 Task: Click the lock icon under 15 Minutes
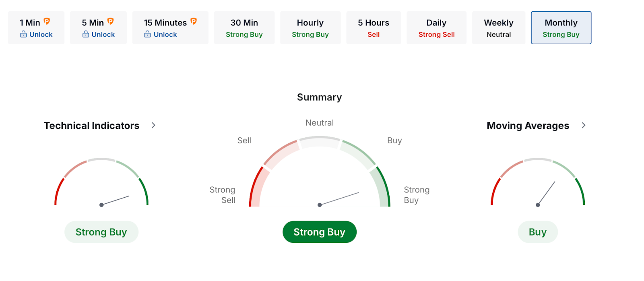click(148, 34)
